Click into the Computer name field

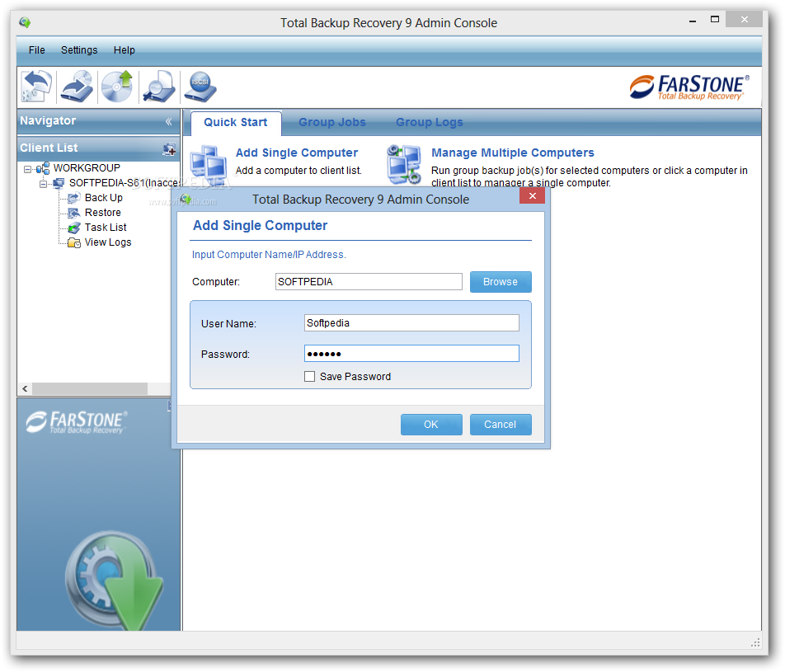point(369,282)
